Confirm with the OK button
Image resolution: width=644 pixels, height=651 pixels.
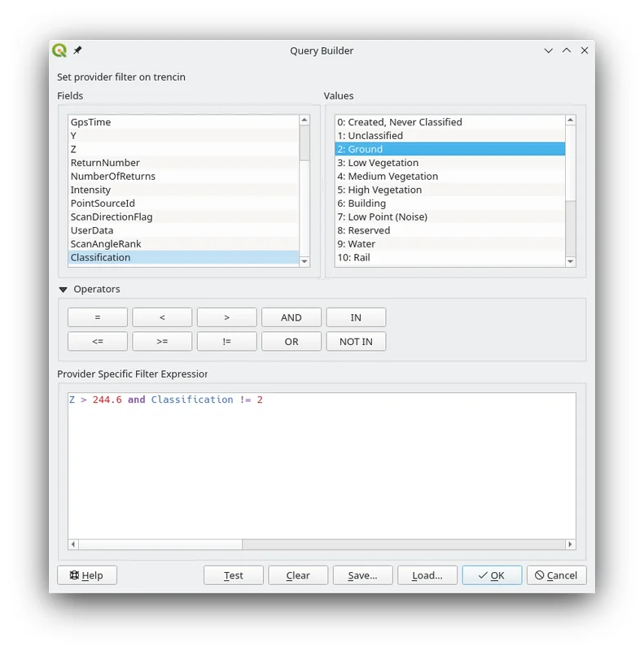tap(491, 575)
